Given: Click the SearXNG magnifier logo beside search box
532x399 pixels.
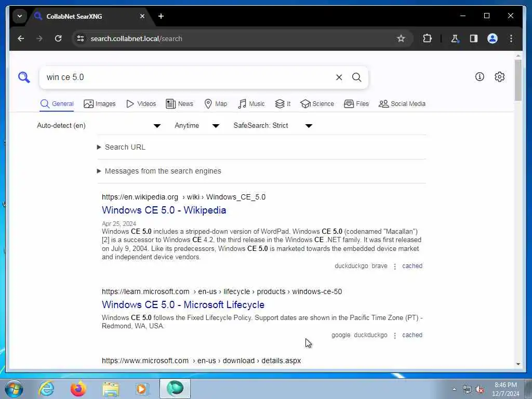Looking at the screenshot, I should (x=24, y=77).
